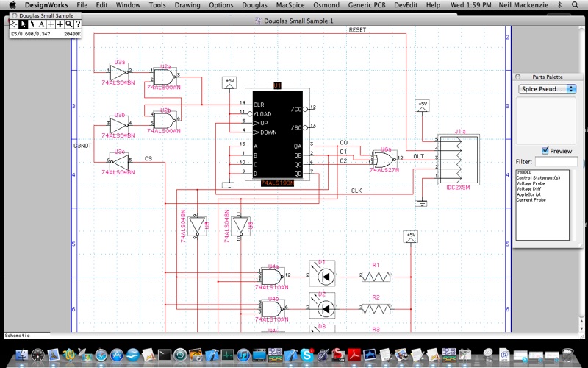Select 'Control Statement(s)' in parts list

538,177
